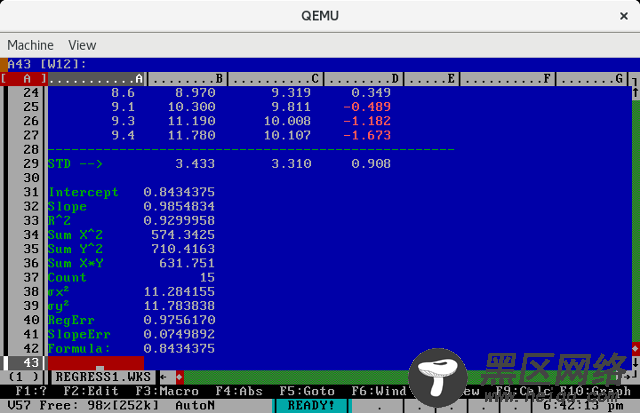This screenshot has height=413, width=640.
Task: Click the 'STD -->' label cell
Action: (75, 164)
